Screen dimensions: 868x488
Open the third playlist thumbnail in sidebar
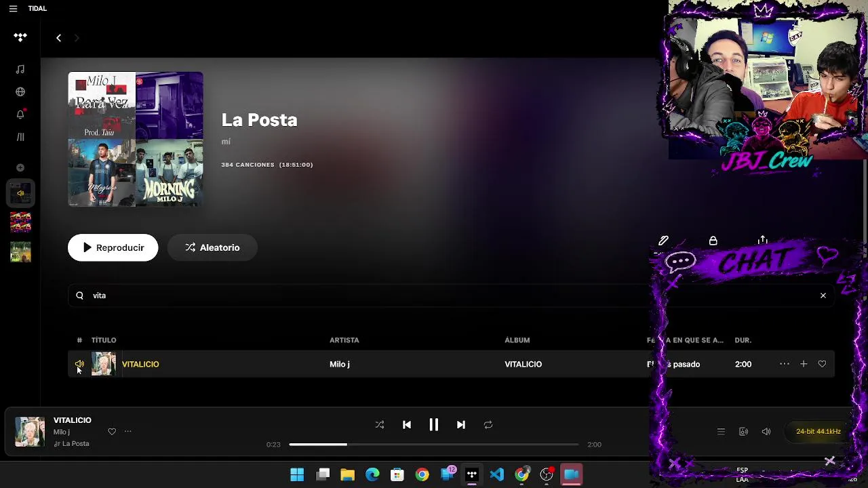click(x=20, y=252)
